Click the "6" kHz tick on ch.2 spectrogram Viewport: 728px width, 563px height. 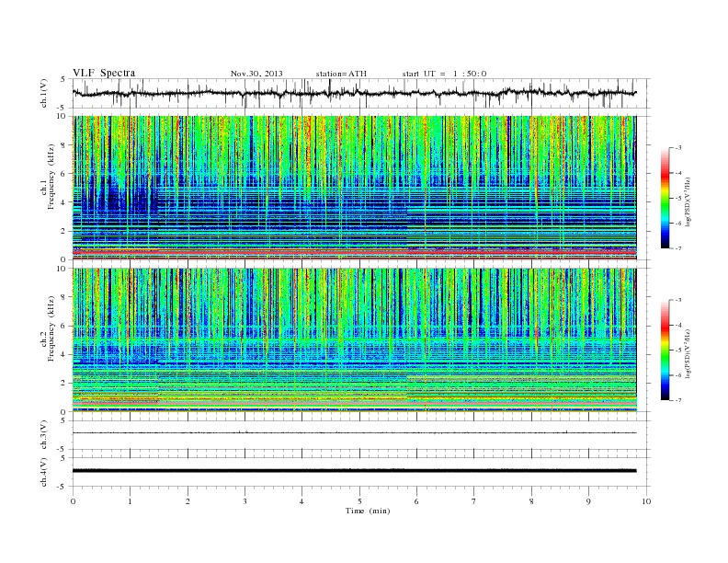pyautogui.click(x=64, y=326)
